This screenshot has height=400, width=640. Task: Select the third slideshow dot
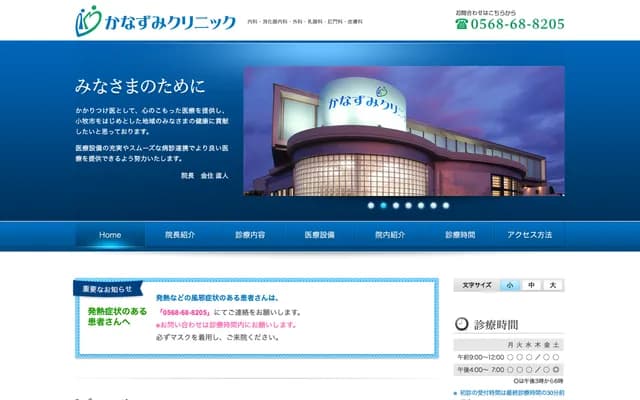396,206
